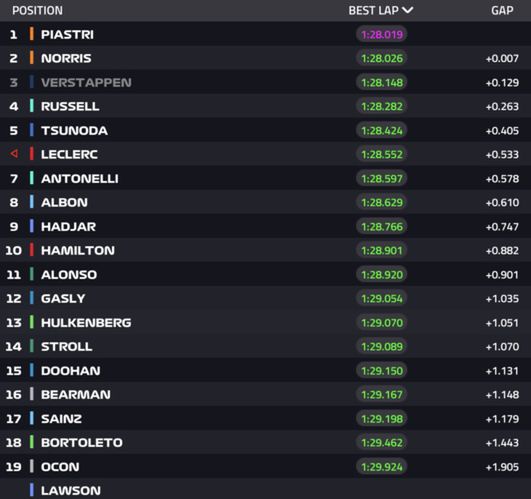Select Leclerc in the standings list
Image resolution: width=531 pixels, height=499 pixels.
coord(266,154)
